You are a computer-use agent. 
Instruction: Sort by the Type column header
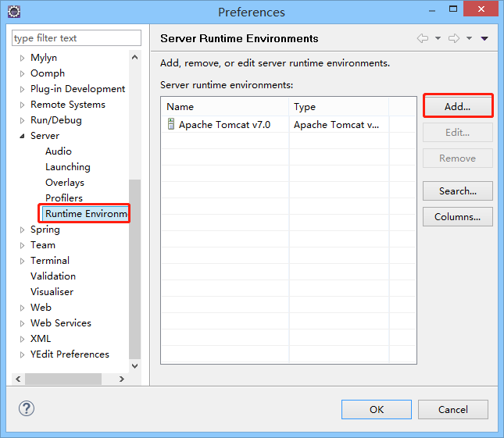point(339,107)
